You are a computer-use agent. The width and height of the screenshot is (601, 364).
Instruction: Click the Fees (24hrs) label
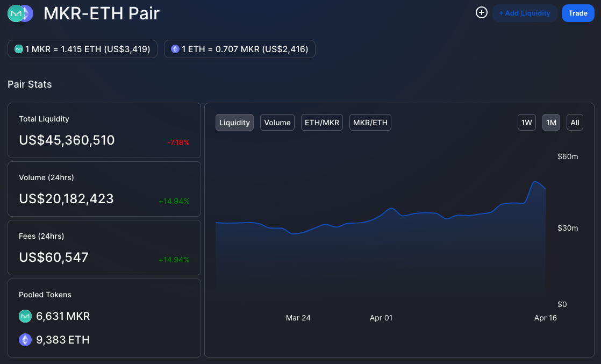pyautogui.click(x=41, y=236)
